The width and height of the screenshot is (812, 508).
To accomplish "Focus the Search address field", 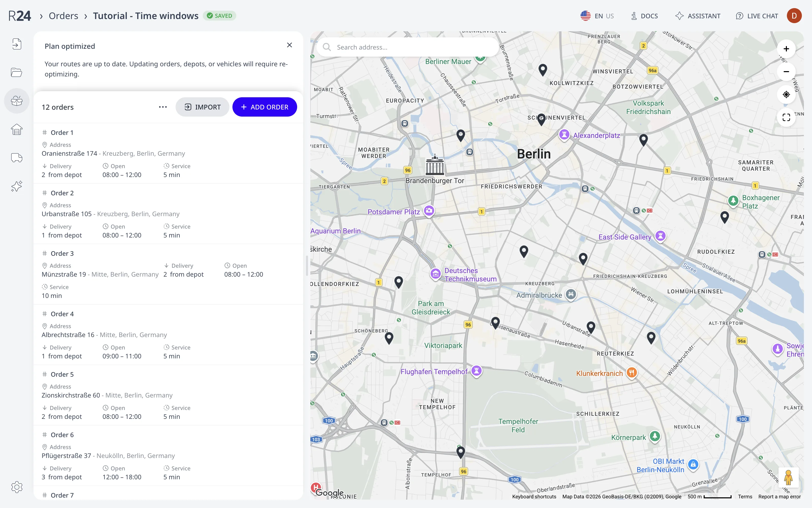I will (408, 47).
